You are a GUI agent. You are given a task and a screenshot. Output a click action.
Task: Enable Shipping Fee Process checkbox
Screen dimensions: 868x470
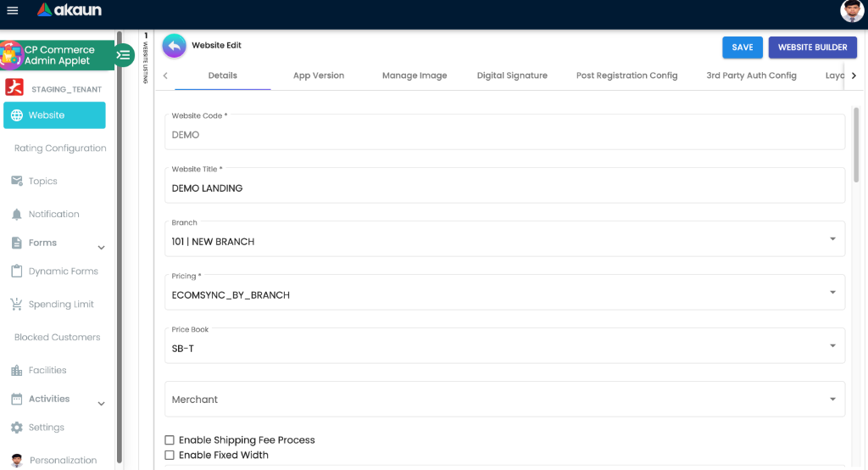pyautogui.click(x=170, y=440)
